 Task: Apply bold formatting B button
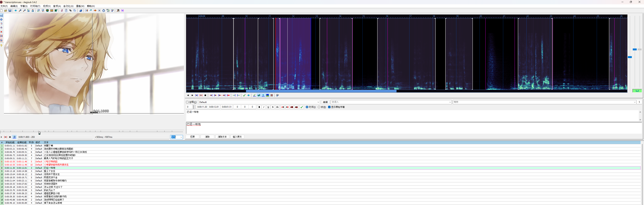(x=259, y=107)
